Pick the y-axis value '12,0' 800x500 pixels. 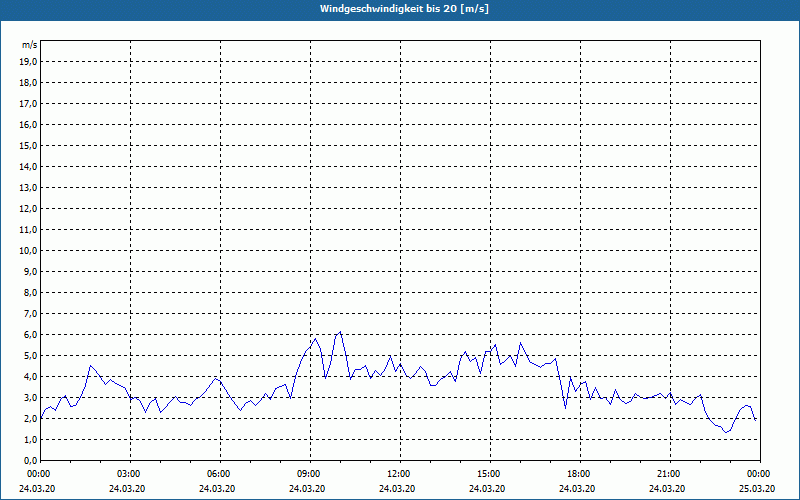[28, 209]
